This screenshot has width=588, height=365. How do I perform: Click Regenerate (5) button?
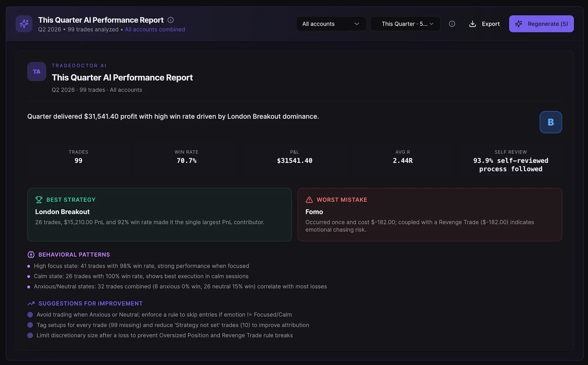(541, 24)
